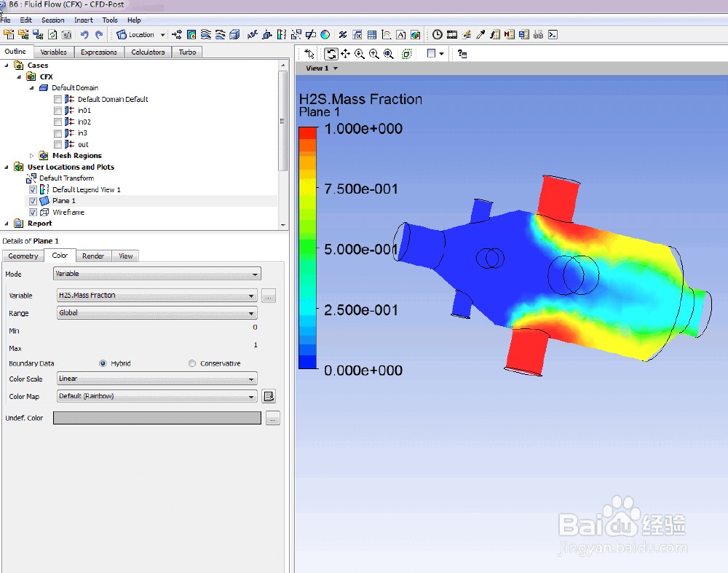Uncheck Wireframe visibility checkbox
This screenshot has height=573, width=728.
pyautogui.click(x=33, y=212)
